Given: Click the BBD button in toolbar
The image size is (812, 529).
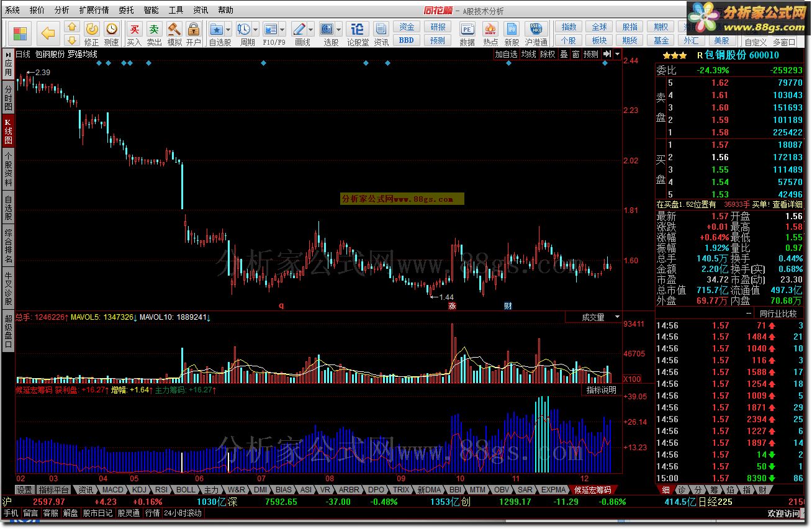Looking at the screenshot, I should [406, 40].
